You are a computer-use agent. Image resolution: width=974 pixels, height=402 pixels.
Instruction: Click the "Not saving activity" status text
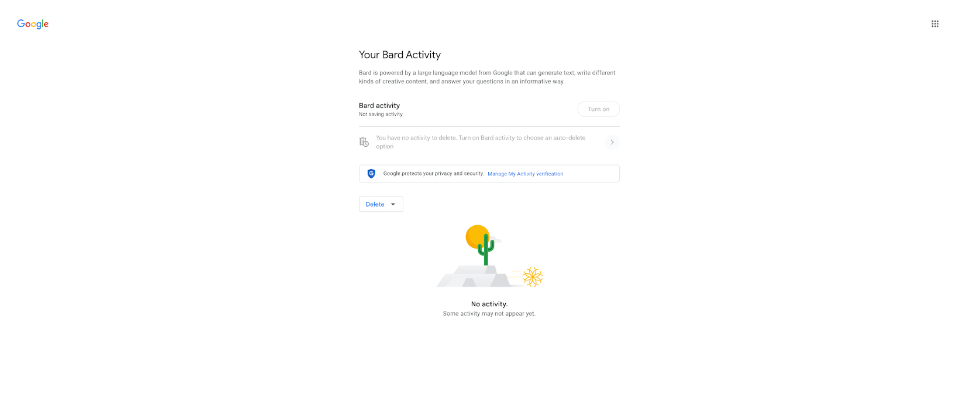[381, 114]
